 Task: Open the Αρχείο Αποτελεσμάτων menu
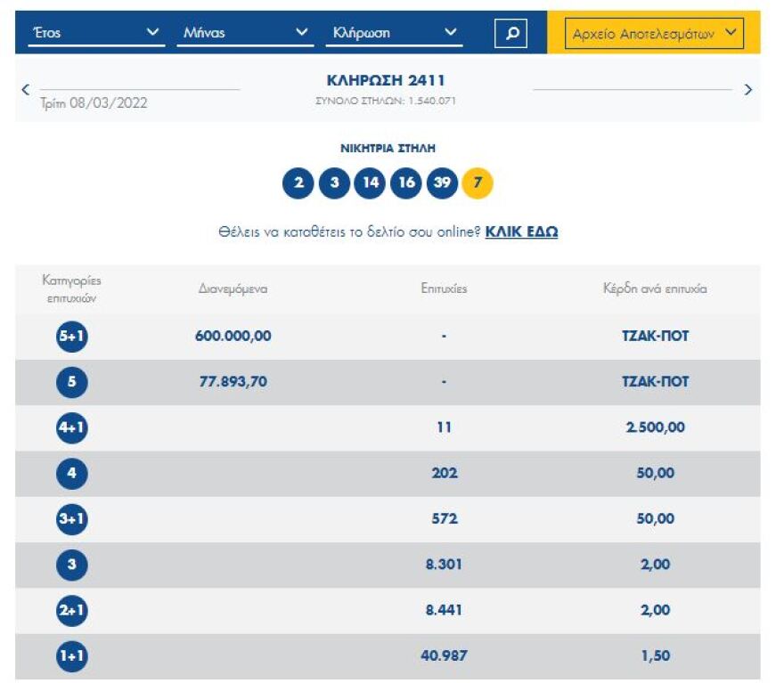pos(655,34)
